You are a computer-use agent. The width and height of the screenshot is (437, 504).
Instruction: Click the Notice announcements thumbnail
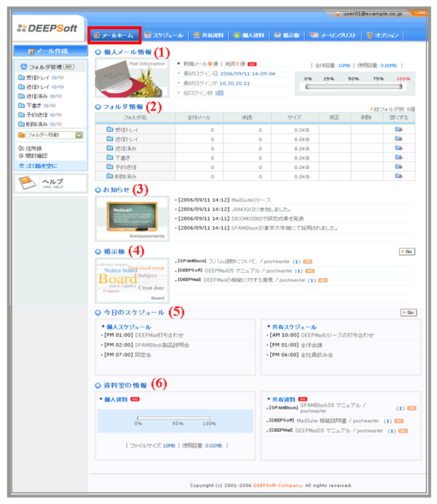click(x=132, y=218)
